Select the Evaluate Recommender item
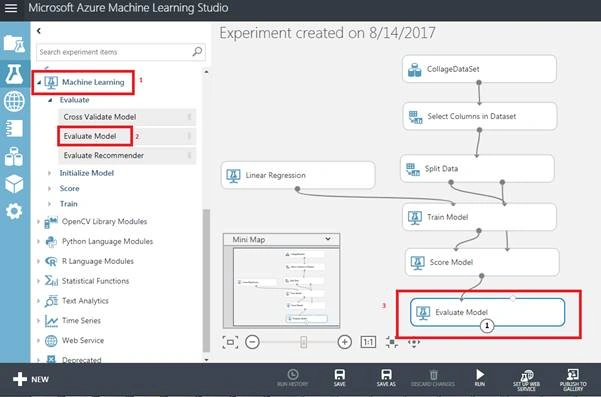 tap(127, 156)
